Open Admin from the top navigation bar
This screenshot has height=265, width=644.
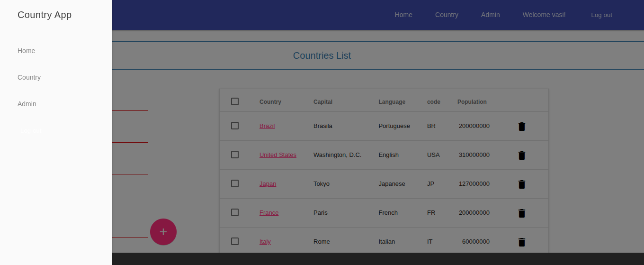tap(490, 15)
